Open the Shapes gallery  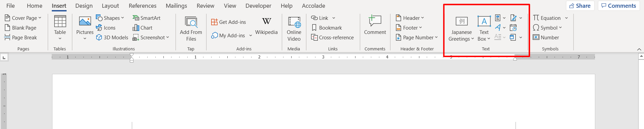pyautogui.click(x=110, y=18)
